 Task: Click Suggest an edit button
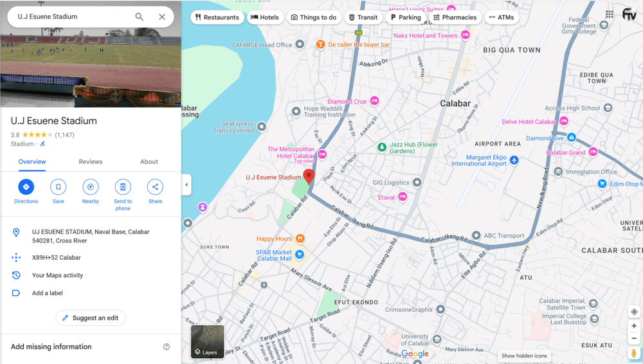click(91, 318)
